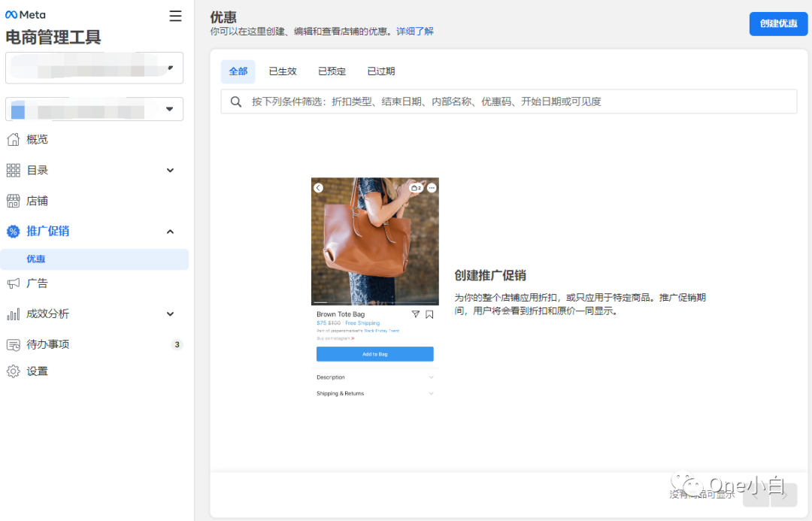This screenshot has height=521, width=812.
Task: Click the bookmark icon on the product preview
Action: click(x=429, y=314)
